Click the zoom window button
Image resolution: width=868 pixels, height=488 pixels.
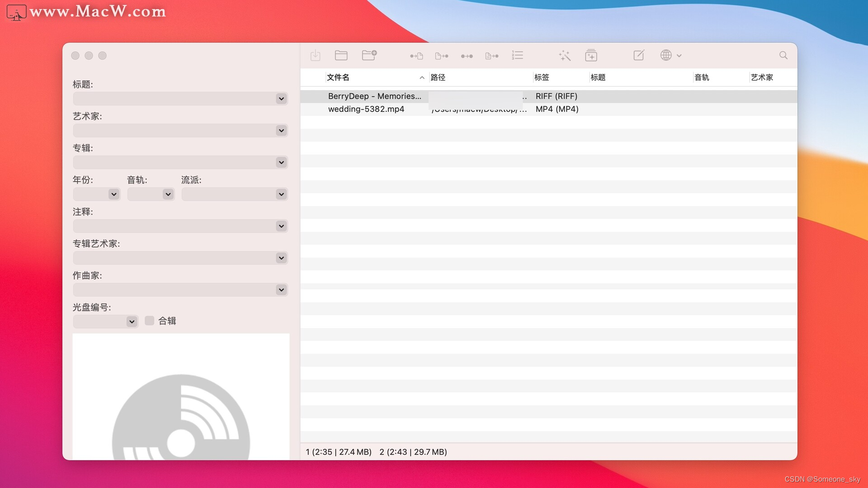[102, 56]
